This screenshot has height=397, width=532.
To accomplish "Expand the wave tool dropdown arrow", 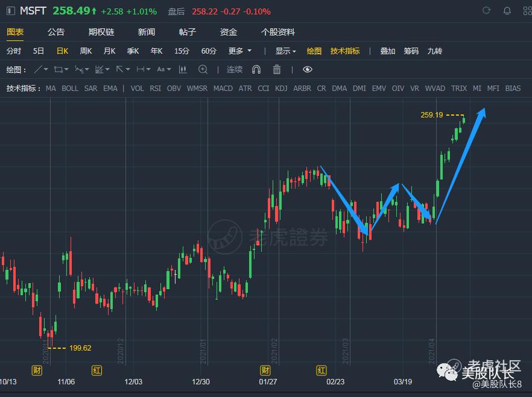I will point(87,69).
